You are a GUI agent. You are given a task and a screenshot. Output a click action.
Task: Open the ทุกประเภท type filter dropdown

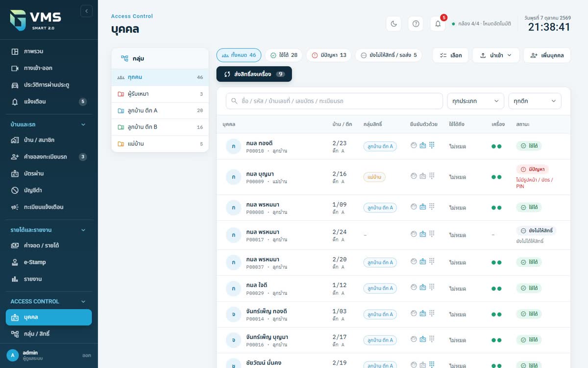(x=475, y=101)
